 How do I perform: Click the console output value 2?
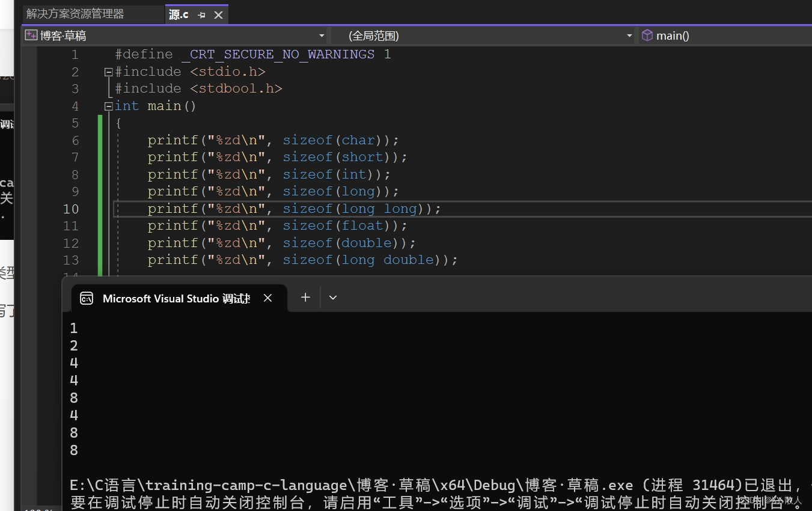tap(74, 346)
